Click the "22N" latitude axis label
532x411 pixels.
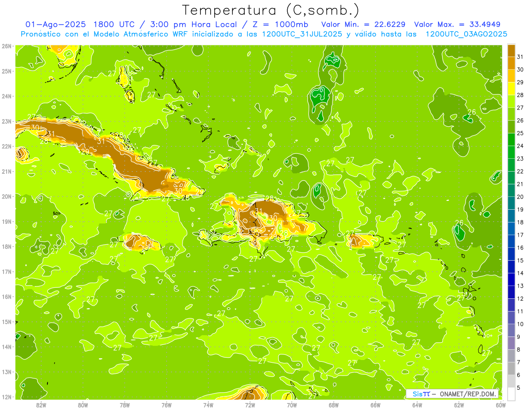click(6, 146)
